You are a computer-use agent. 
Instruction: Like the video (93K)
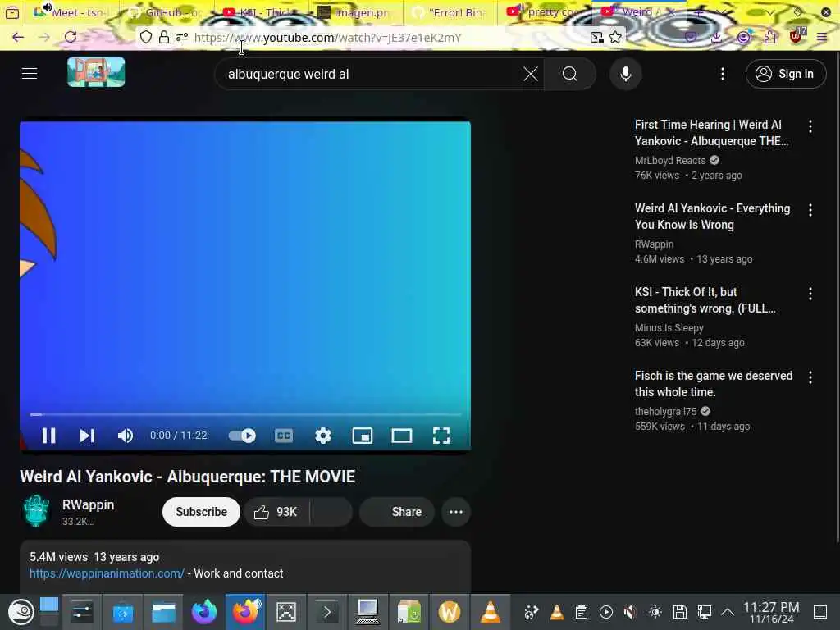click(276, 512)
